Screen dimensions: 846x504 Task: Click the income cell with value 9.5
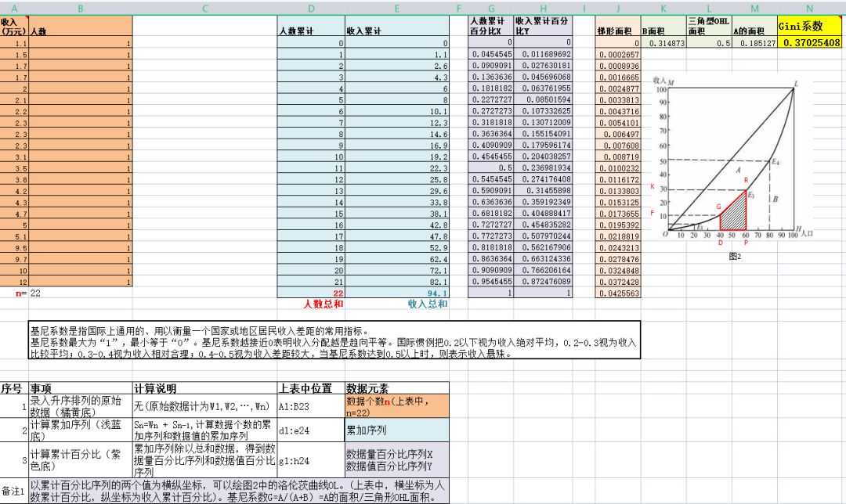(x=14, y=248)
